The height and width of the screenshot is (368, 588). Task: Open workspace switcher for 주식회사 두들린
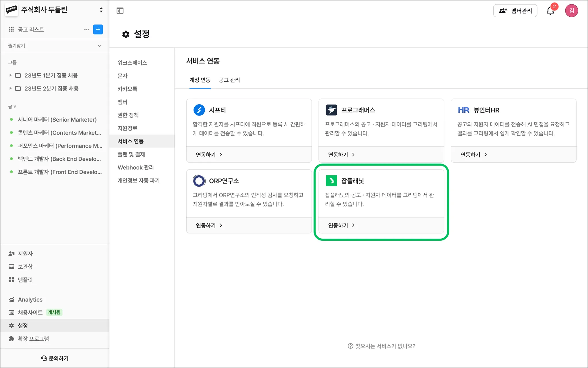[x=101, y=10]
